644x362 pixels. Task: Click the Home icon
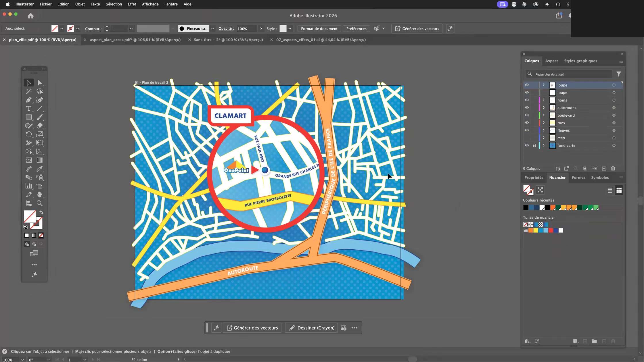coord(31,16)
